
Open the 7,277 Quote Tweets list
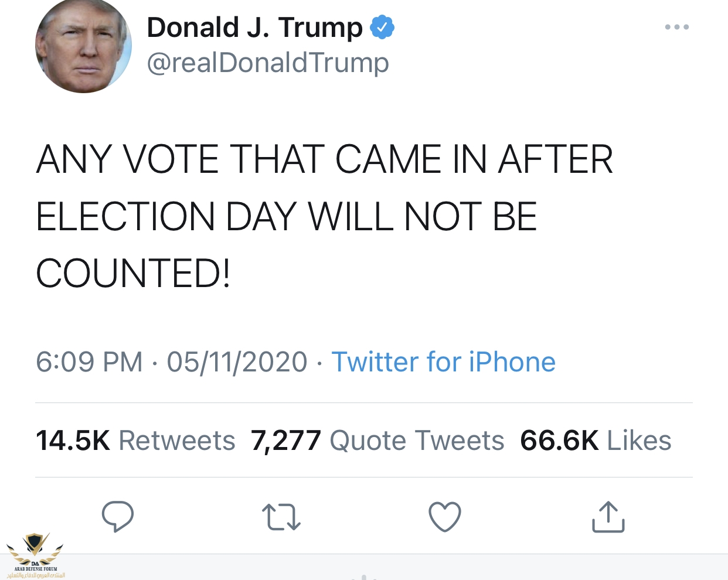(x=377, y=441)
